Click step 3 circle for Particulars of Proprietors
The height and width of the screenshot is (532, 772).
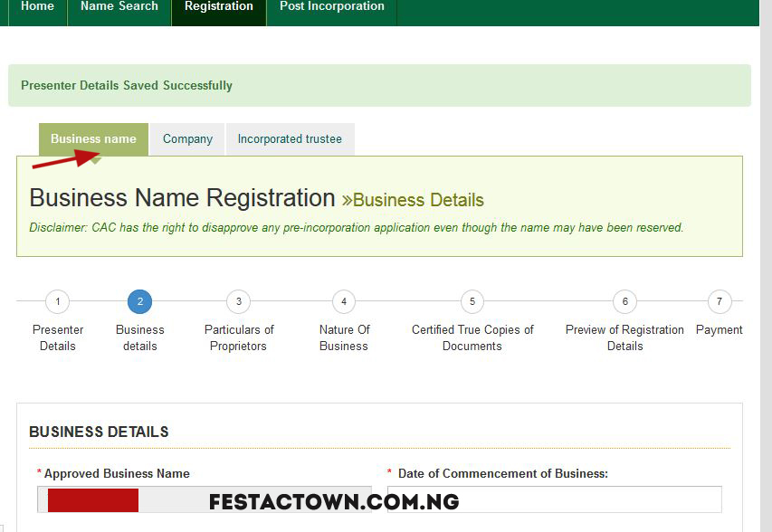point(239,301)
